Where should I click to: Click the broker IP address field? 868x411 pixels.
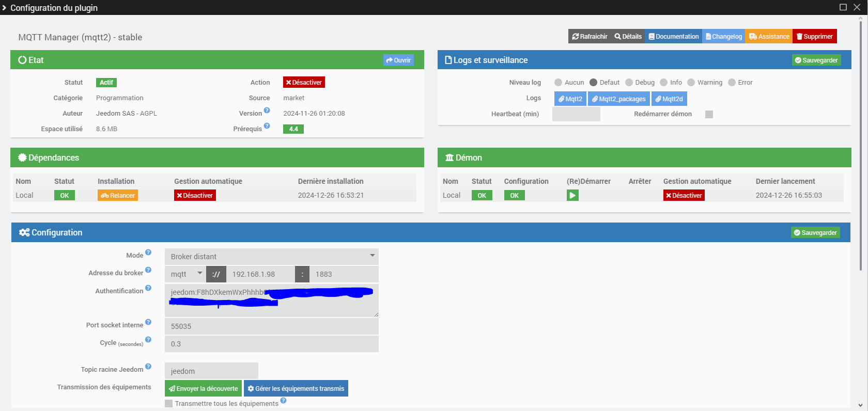pos(260,274)
